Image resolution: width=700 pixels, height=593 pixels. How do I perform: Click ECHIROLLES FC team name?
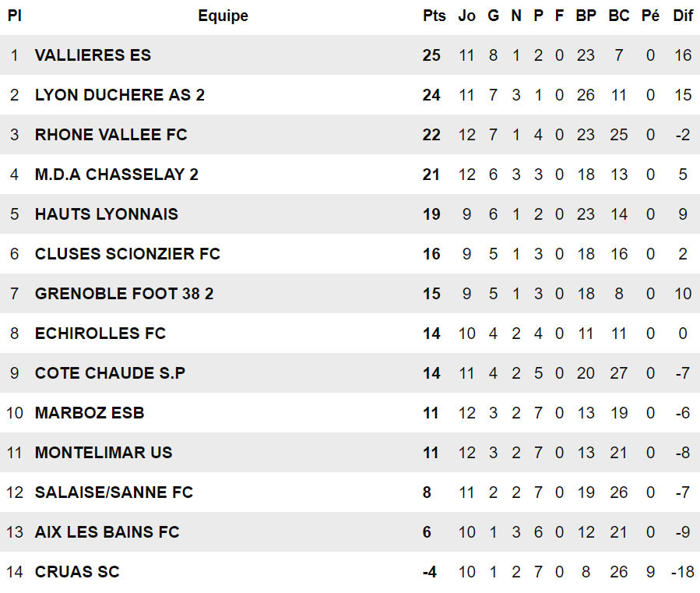coord(100,334)
